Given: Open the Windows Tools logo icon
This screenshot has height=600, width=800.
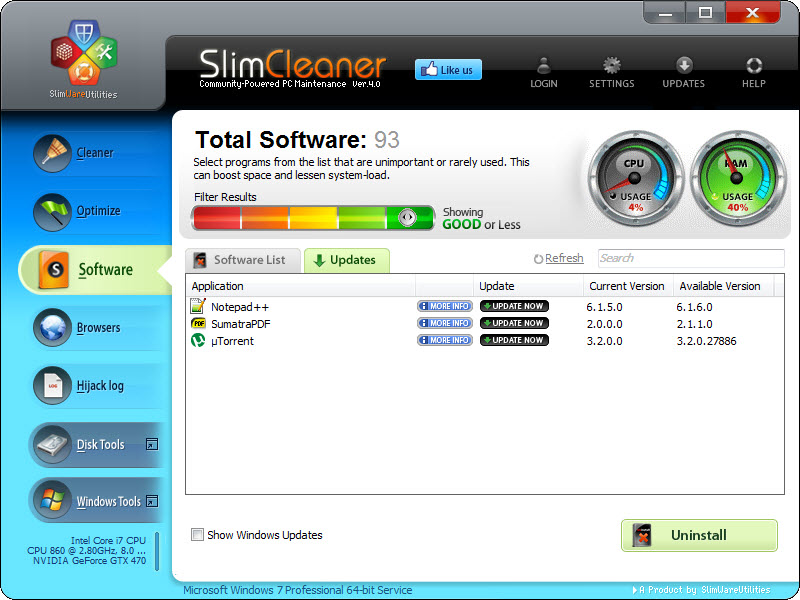Looking at the screenshot, I should 53,501.
